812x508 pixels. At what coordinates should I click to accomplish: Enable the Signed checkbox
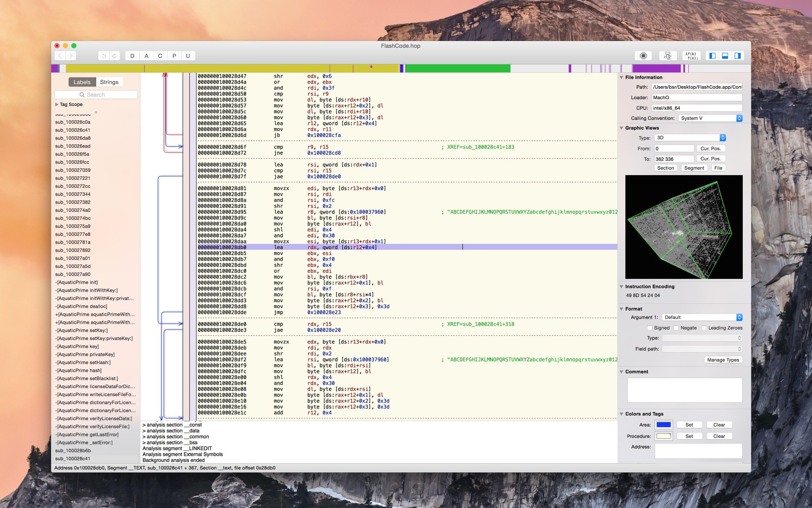pos(650,328)
